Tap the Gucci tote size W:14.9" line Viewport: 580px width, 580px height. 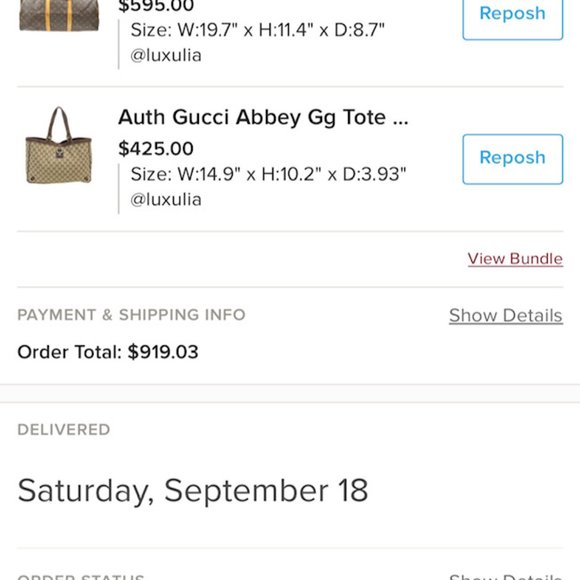[x=268, y=174]
